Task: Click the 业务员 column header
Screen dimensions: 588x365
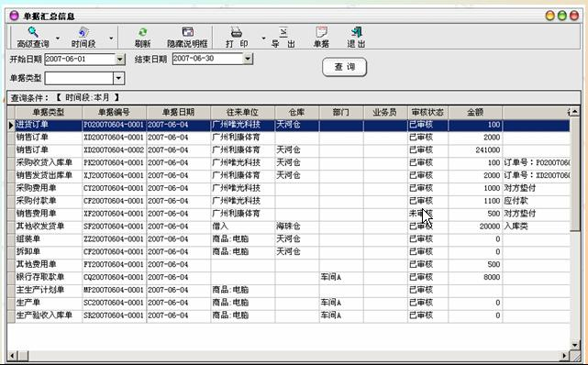Action: coord(385,112)
